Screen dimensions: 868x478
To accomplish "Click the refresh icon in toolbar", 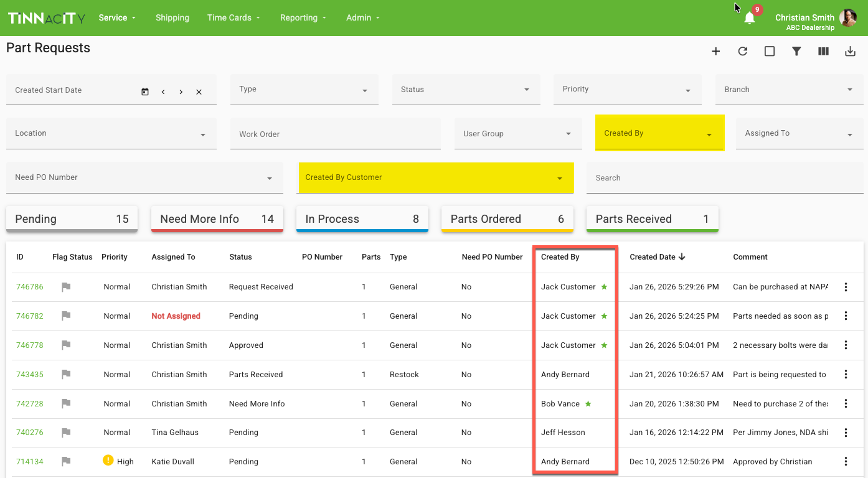I will (742, 52).
